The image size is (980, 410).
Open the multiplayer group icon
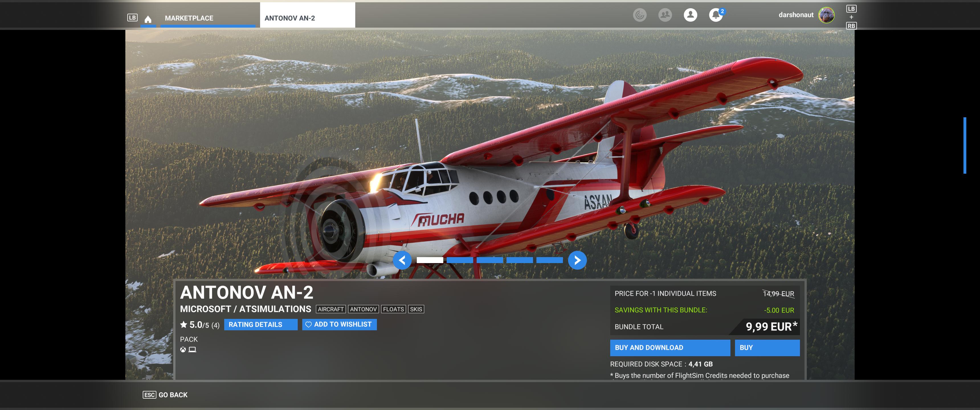click(x=665, y=15)
